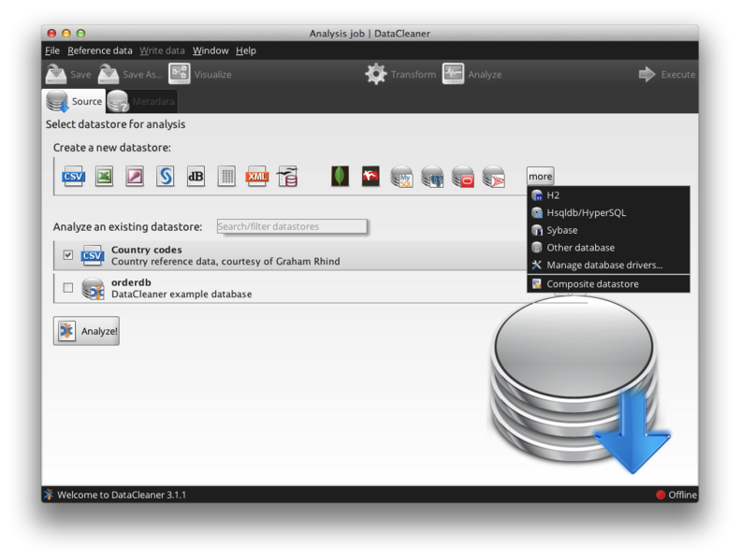
Task: Click the Execute arrow button
Action: click(666, 74)
